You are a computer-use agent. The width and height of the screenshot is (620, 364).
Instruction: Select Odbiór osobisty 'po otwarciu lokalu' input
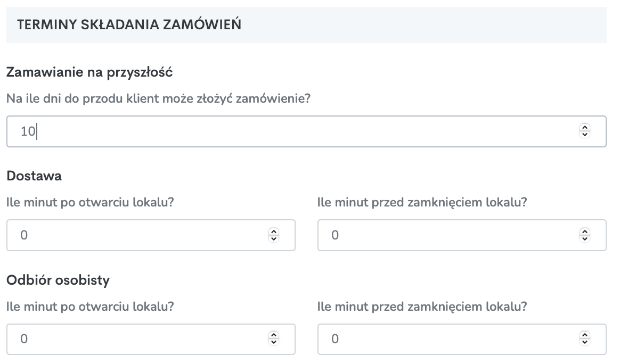tap(151, 339)
